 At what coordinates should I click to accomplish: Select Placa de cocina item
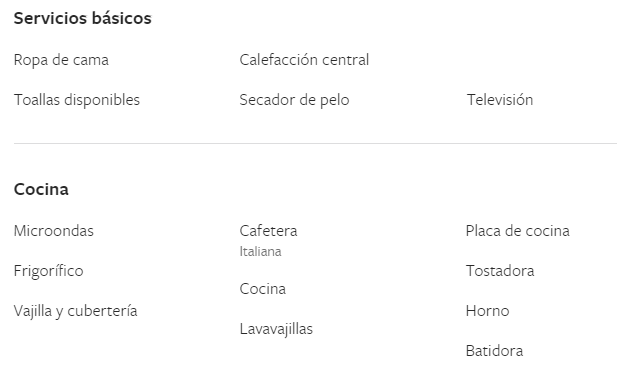(x=517, y=231)
